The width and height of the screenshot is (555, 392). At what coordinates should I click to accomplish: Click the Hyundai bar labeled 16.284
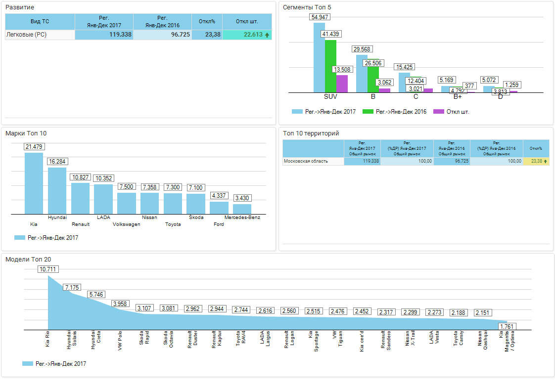point(57,191)
